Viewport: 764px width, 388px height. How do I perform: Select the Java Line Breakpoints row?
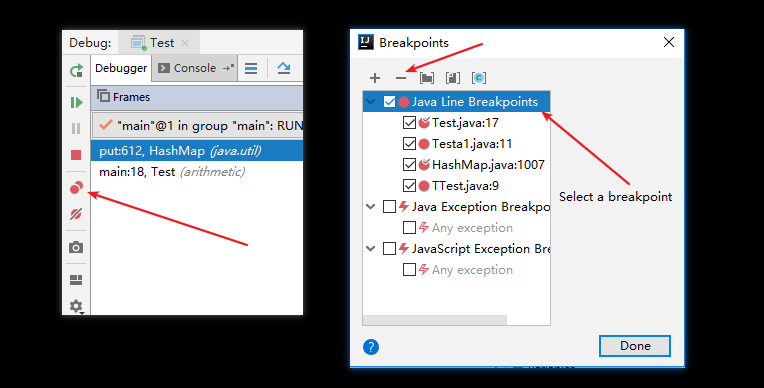(457, 102)
